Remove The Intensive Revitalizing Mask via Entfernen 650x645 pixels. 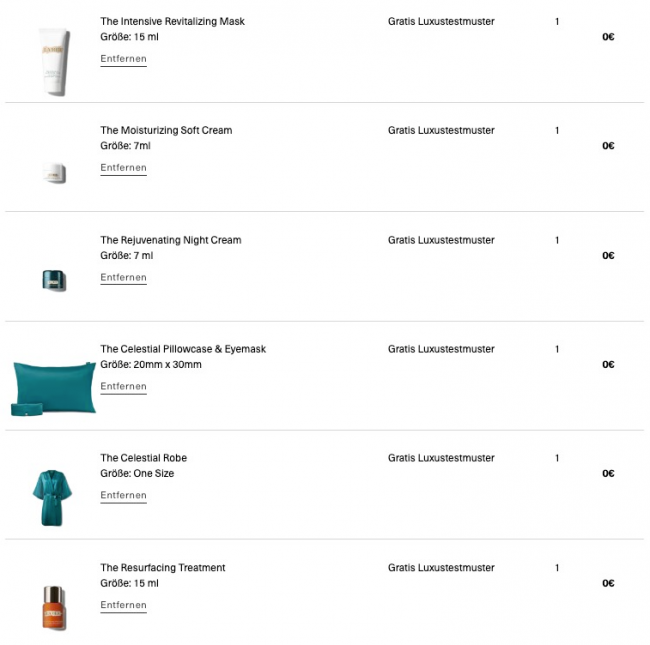(123, 59)
